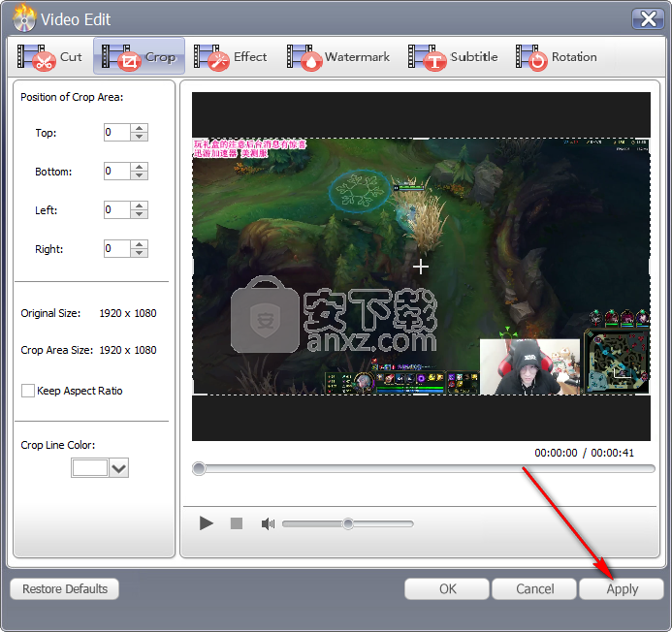Switch to the Subtitle tab
The width and height of the screenshot is (672, 632).
(453, 56)
